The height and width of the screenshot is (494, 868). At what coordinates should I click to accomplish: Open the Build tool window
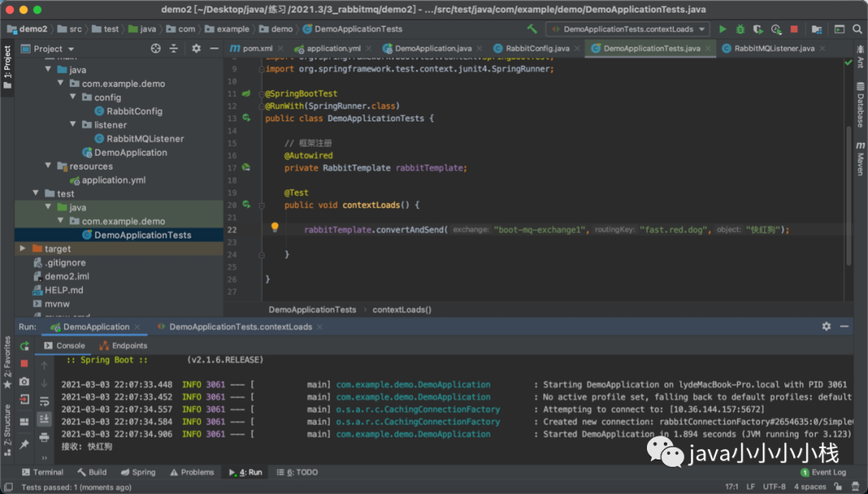click(x=92, y=472)
